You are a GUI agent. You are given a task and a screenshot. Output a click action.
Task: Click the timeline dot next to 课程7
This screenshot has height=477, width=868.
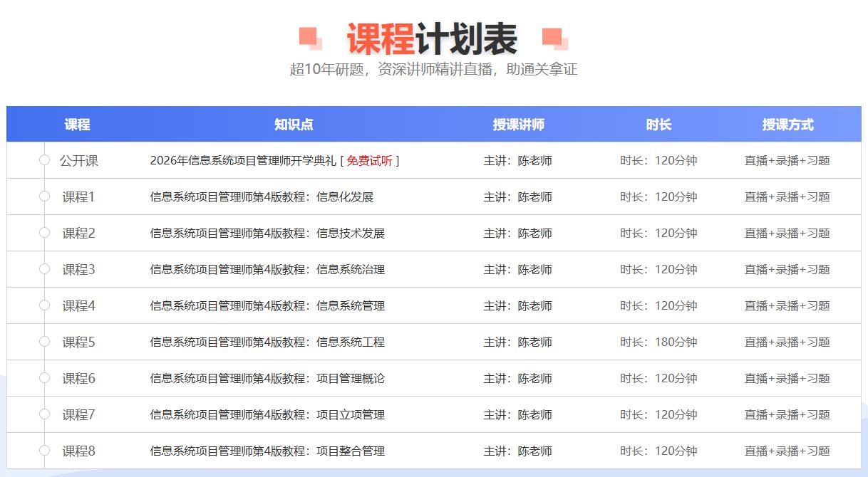pyautogui.click(x=44, y=414)
